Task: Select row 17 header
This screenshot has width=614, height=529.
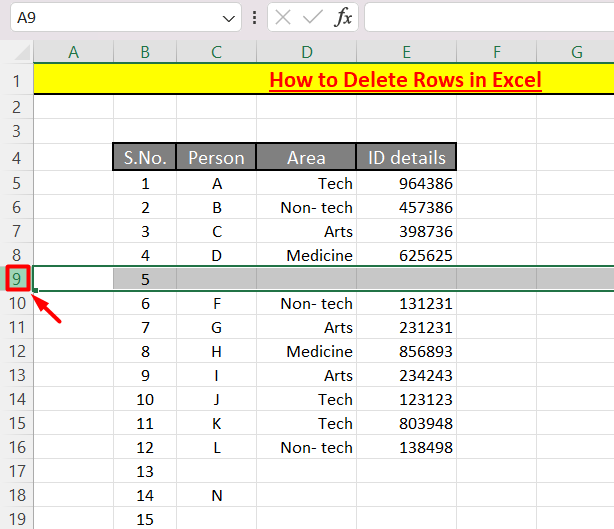Action: tap(16, 471)
